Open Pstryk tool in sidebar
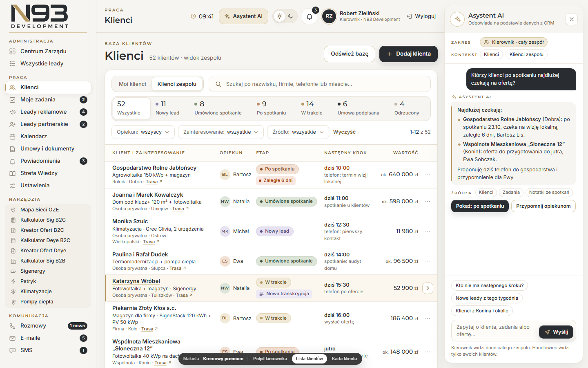 pos(48,281)
